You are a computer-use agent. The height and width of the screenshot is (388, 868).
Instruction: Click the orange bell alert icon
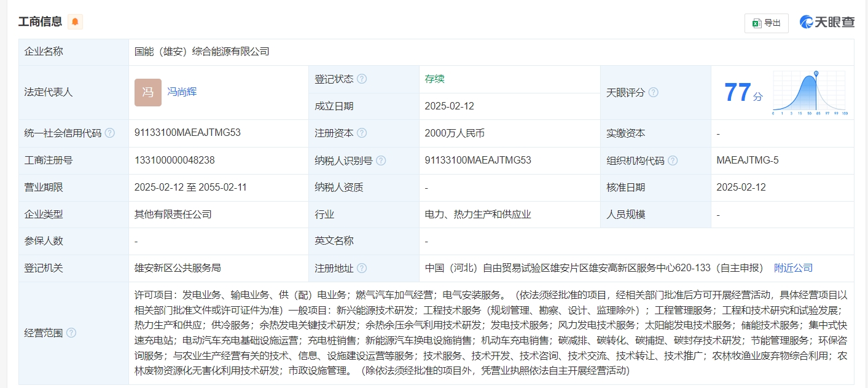coord(75,22)
